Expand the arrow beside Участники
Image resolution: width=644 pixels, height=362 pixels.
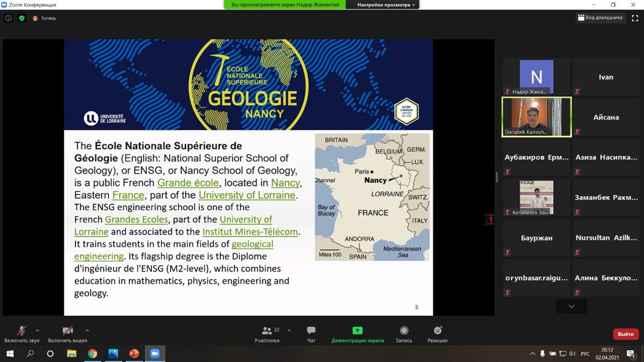(289, 330)
